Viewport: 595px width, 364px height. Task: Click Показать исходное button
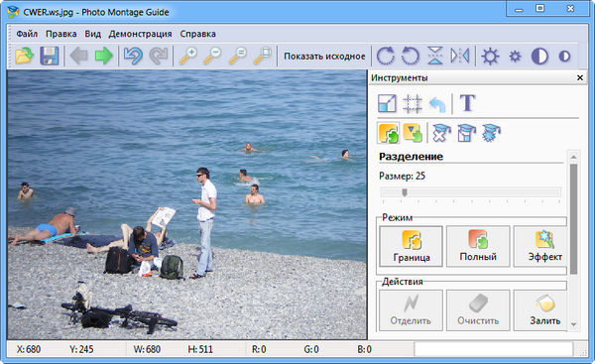coord(324,57)
